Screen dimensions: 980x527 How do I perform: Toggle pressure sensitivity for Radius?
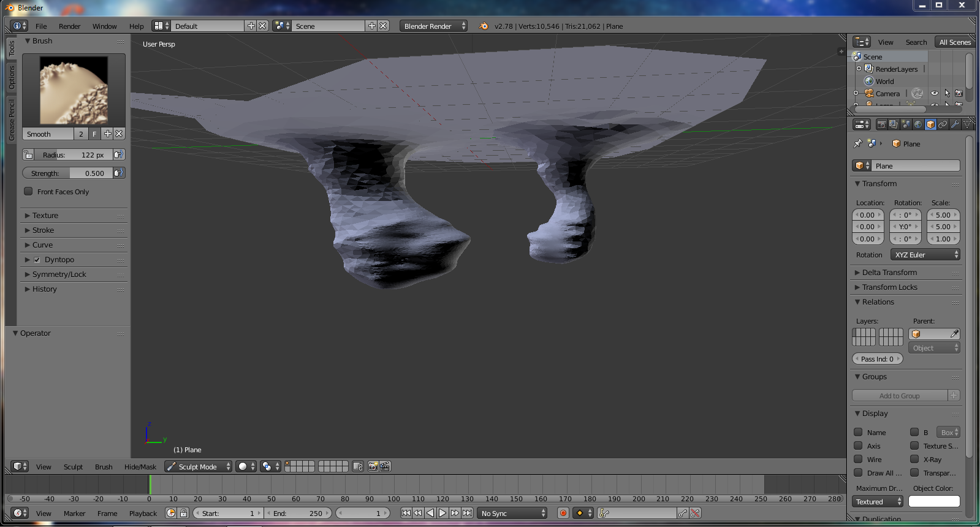119,154
